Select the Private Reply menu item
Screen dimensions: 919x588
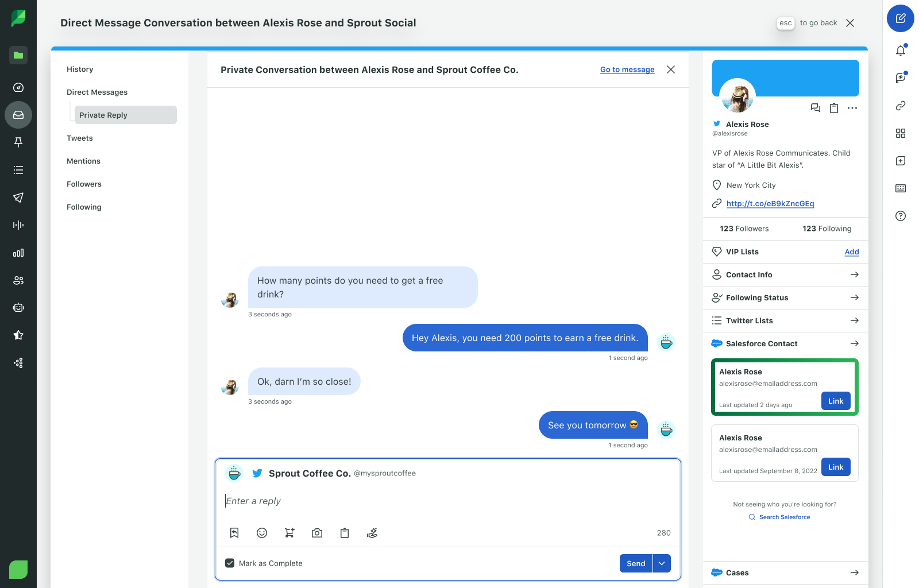pos(126,115)
